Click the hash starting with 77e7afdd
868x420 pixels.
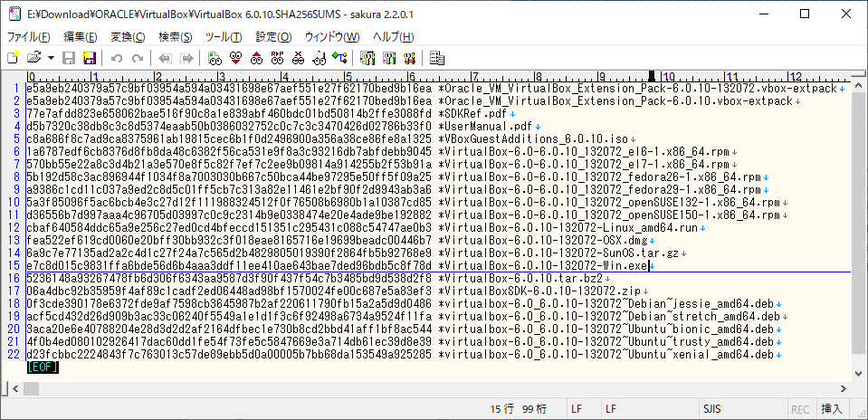(229, 114)
